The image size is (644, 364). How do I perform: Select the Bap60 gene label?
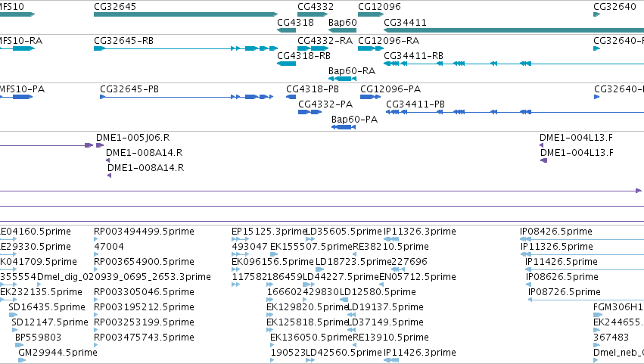(x=343, y=22)
